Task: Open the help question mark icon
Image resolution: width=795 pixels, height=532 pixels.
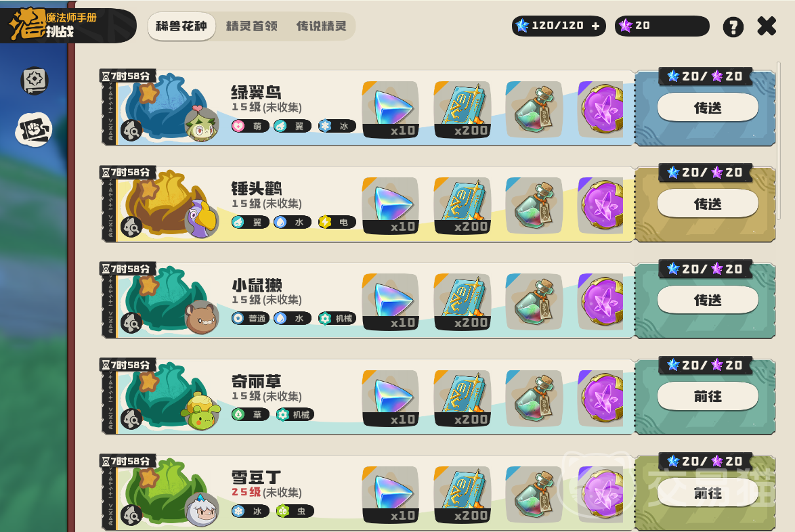Action: coord(733,27)
